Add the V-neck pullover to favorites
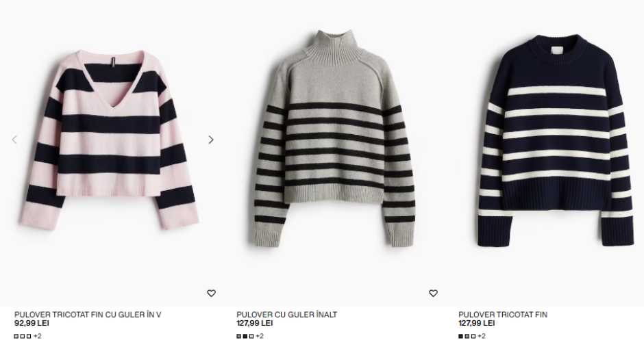 211,293
